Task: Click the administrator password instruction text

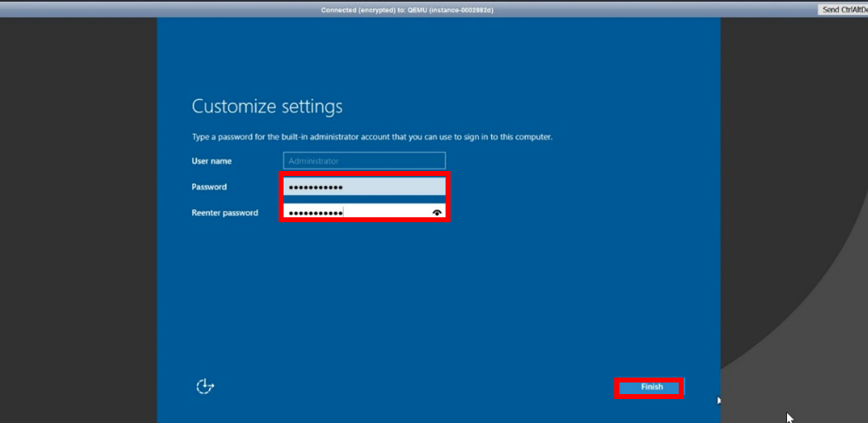Action: click(372, 136)
